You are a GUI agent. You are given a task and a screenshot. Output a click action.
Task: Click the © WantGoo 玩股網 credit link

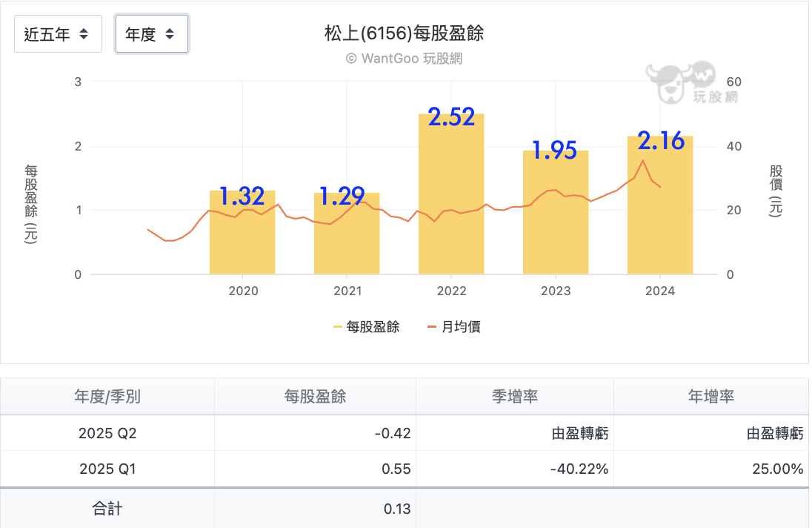click(x=405, y=58)
